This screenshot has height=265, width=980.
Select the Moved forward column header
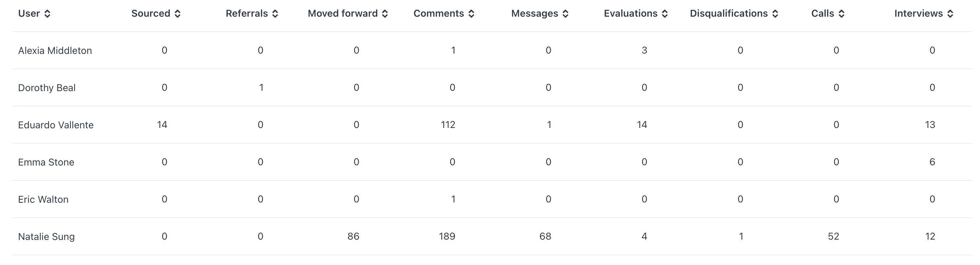coord(342,14)
